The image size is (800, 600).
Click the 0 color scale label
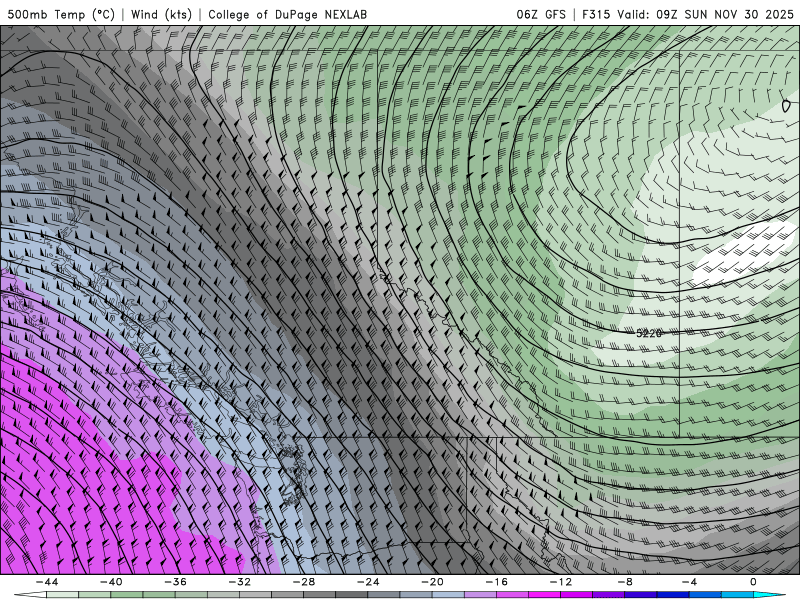(x=754, y=582)
